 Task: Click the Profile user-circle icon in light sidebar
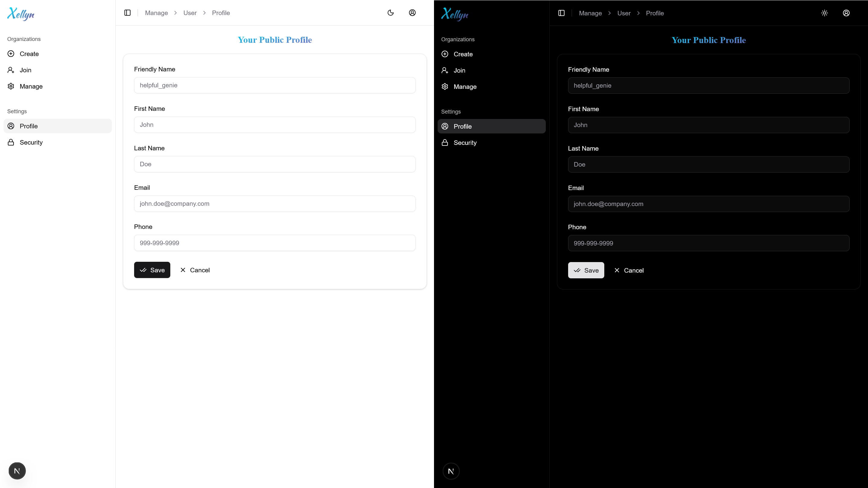11,126
